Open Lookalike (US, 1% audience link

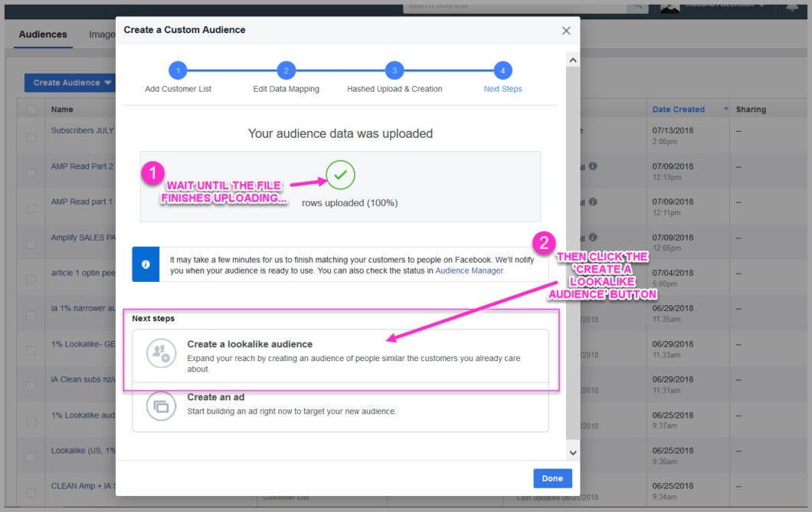tap(83, 451)
